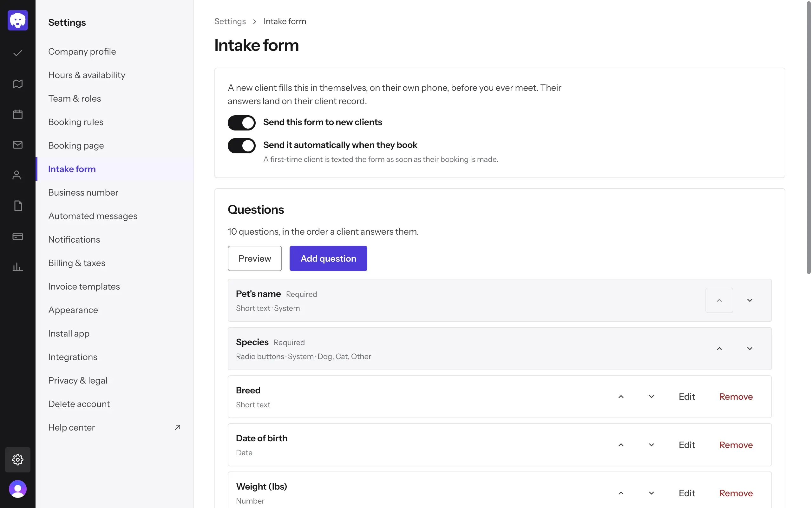
Task: Move Species question down
Action: tap(750, 349)
